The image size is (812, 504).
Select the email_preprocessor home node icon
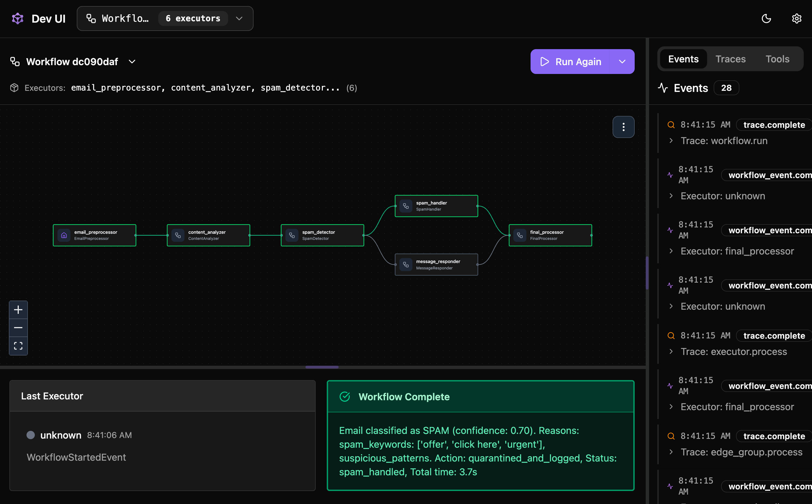pos(64,235)
